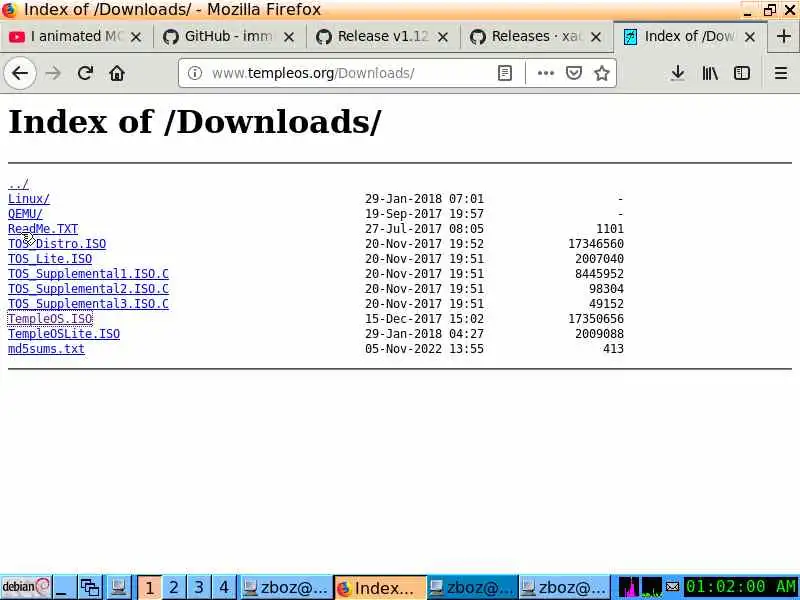This screenshot has width=800, height=600.
Task: Open the md5sums.txt link
Action: [46, 349]
